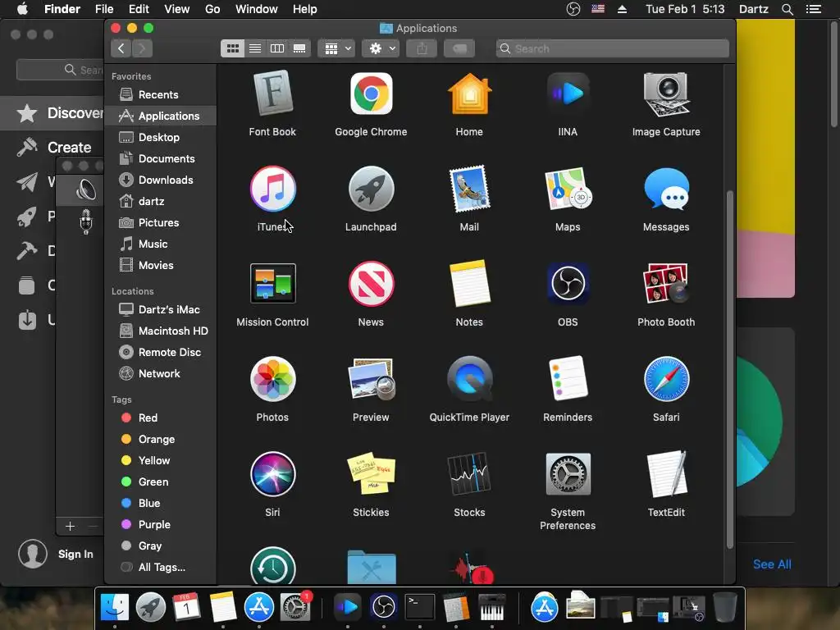This screenshot has width=840, height=630.
Task: Select Launchpad in the Applications folder
Action: pos(371,189)
